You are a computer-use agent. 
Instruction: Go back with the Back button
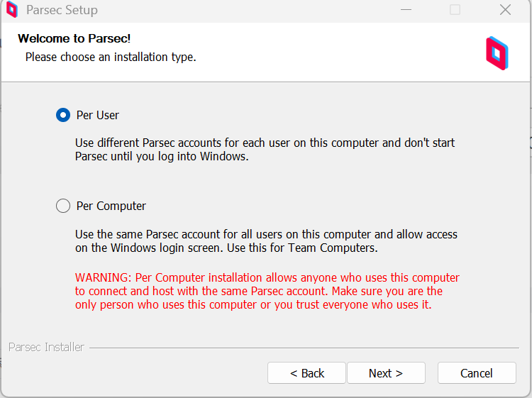(x=306, y=373)
